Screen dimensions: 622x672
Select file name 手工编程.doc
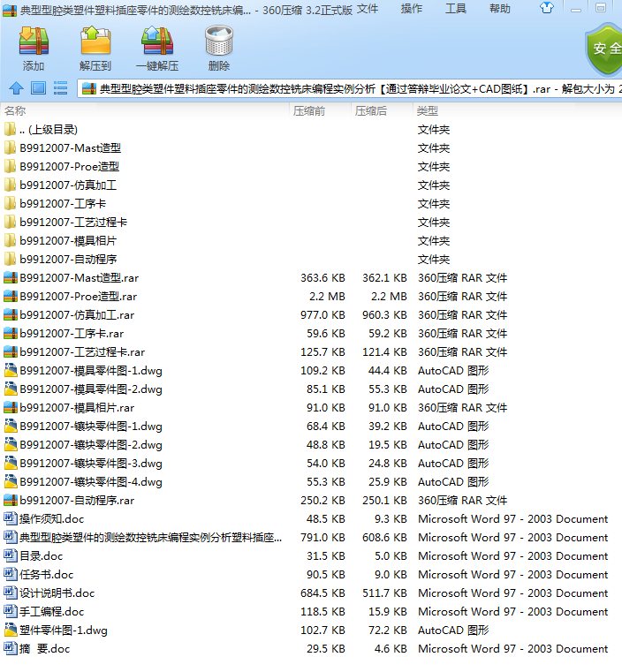52,612
